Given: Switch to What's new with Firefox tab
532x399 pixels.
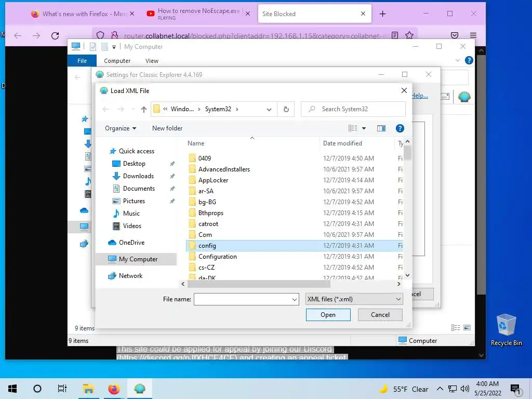Looking at the screenshot, I should click(83, 14).
